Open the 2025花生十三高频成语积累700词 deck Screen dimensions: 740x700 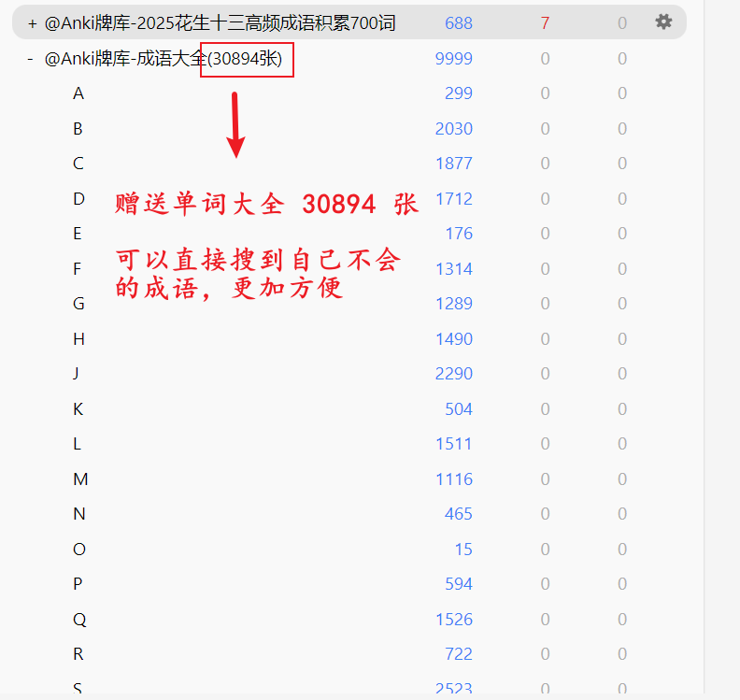coord(220,22)
